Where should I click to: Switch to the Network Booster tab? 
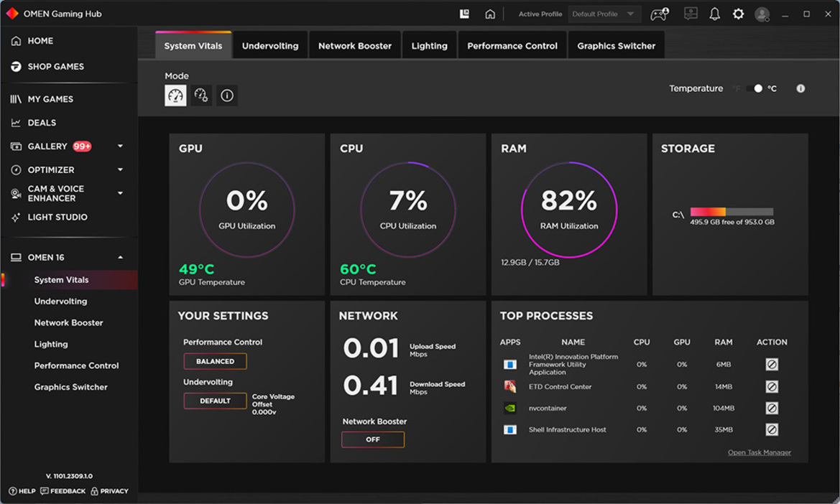click(x=355, y=45)
